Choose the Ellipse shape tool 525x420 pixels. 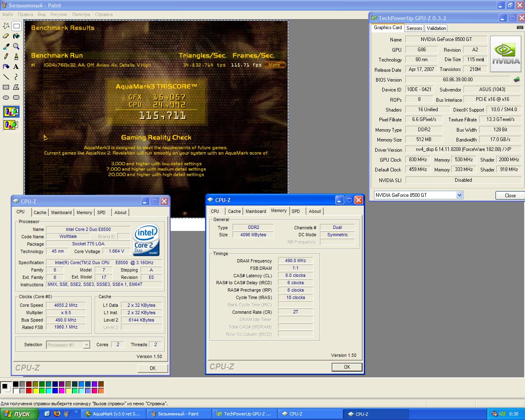tap(6, 97)
